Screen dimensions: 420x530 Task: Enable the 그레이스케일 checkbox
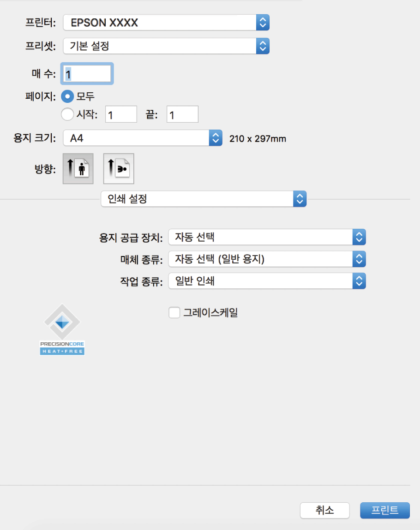point(174,313)
